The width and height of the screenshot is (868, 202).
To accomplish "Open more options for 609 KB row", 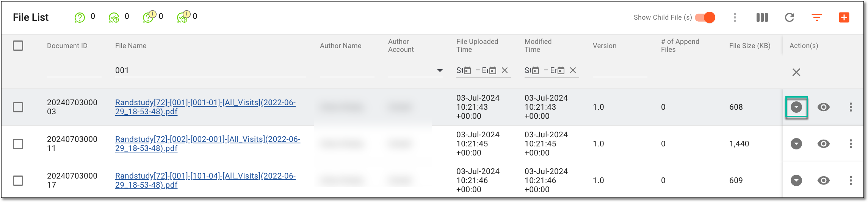I will [851, 180].
